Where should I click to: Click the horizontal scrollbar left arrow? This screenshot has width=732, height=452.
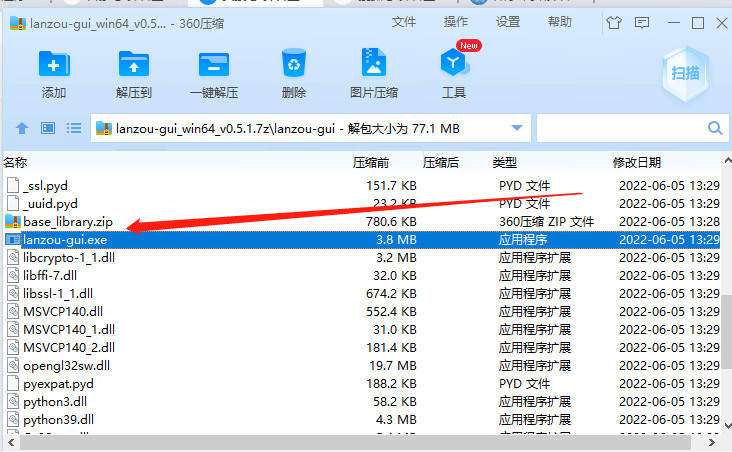(11, 442)
